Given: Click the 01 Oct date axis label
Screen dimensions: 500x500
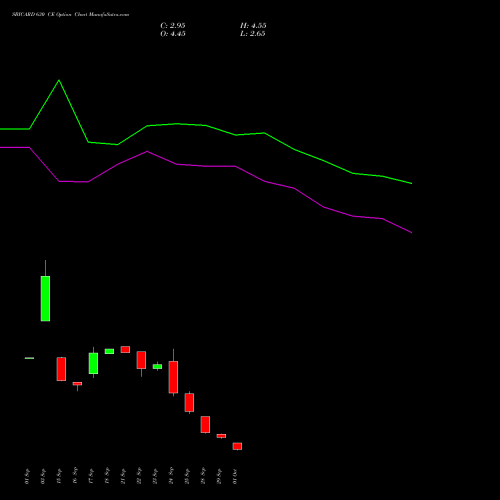Looking at the screenshot, I should point(235,476).
